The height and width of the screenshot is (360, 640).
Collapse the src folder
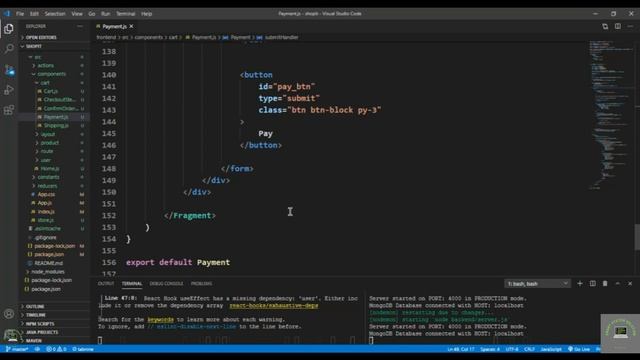point(38,57)
